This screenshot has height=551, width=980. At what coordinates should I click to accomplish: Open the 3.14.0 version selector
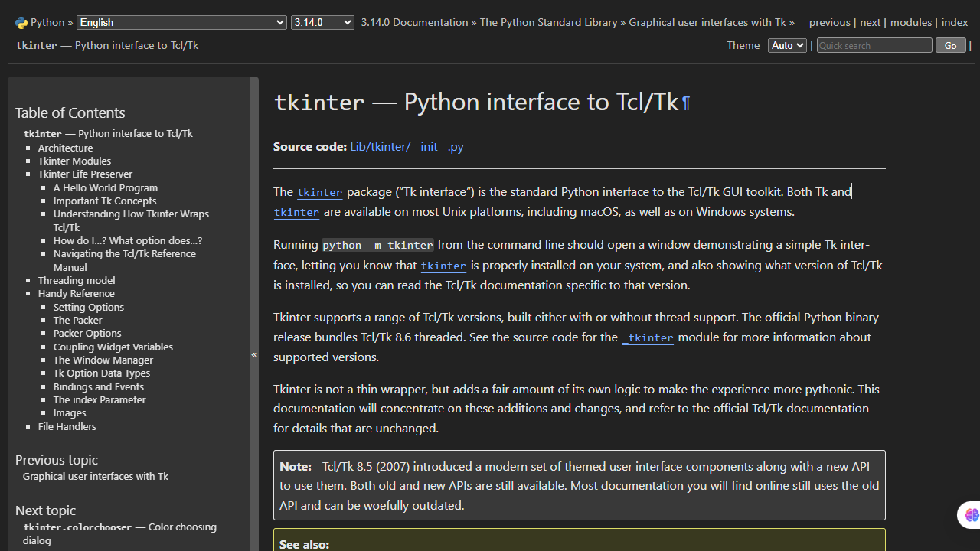click(322, 22)
